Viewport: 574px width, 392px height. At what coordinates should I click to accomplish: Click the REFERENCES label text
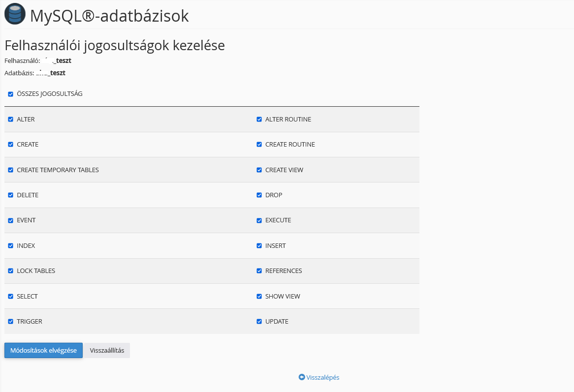point(284,271)
